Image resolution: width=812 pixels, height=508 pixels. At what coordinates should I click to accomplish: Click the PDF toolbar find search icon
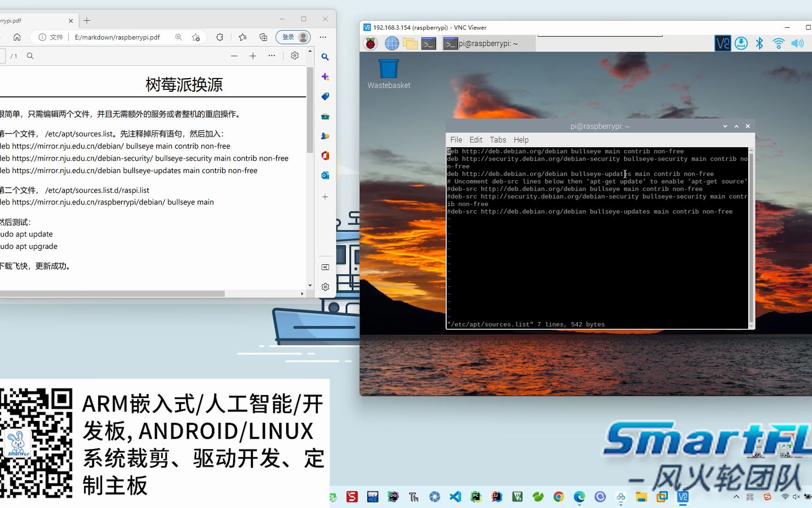point(30,56)
